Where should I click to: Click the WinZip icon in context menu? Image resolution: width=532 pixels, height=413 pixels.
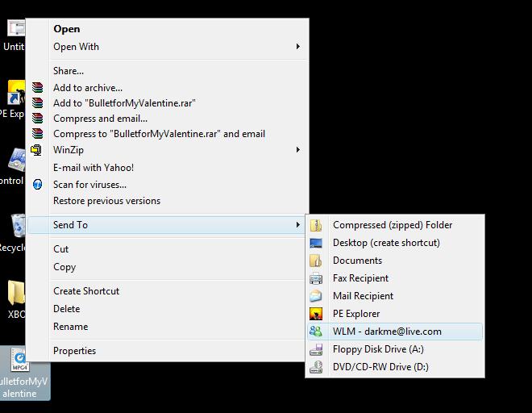37,150
